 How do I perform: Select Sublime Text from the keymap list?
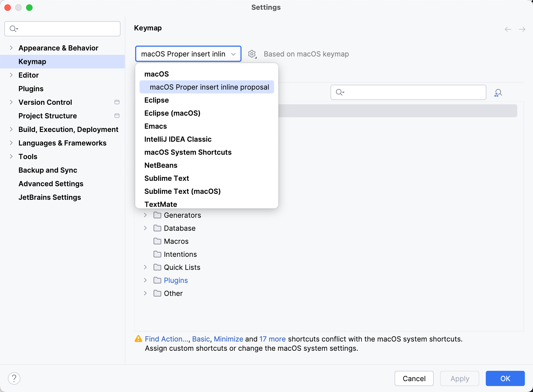point(166,178)
